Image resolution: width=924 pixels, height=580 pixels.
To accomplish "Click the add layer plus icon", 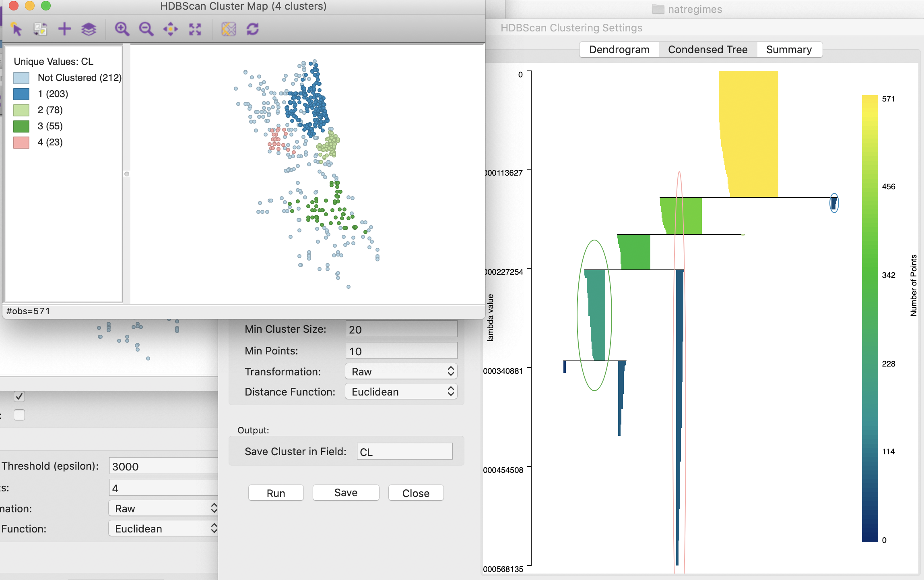I will [x=64, y=29].
